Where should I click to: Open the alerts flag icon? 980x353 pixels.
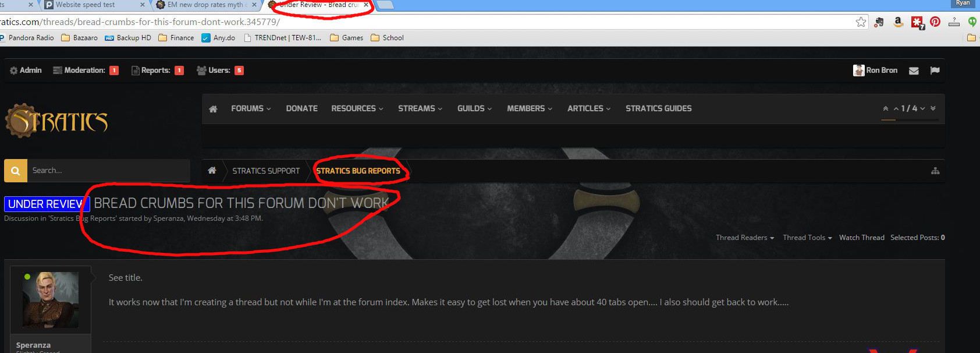935,70
